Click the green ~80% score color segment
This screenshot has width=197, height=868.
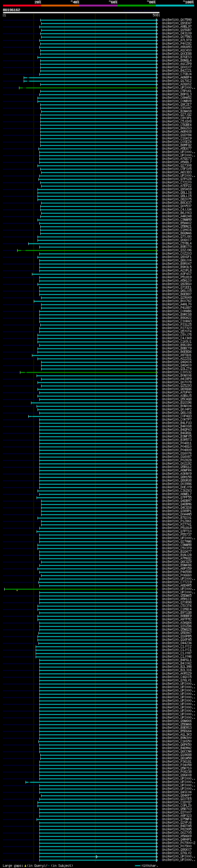point(137,6)
